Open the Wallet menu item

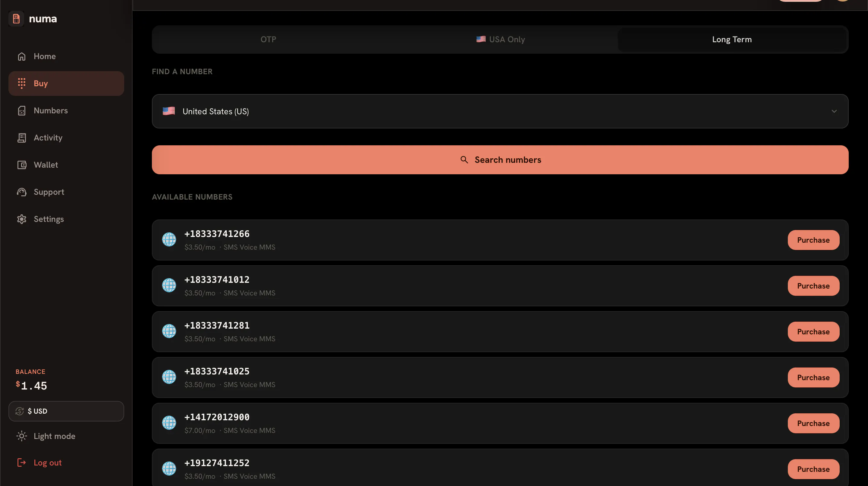click(66, 165)
